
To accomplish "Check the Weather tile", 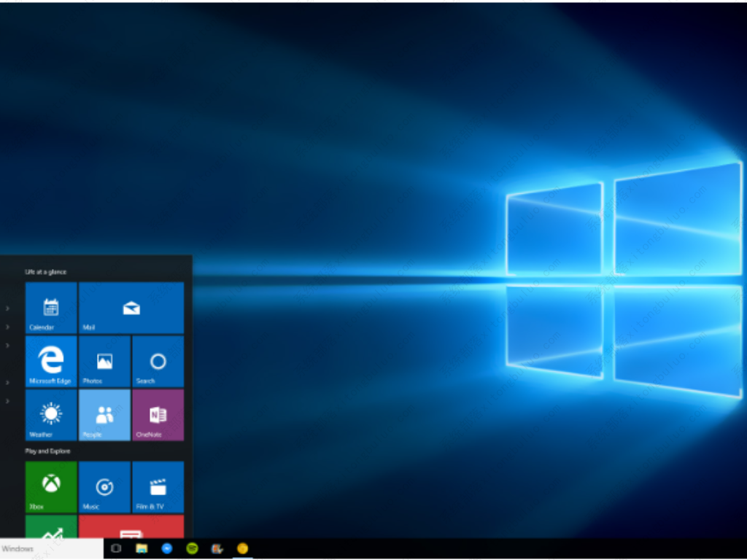I will pyautogui.click(x=50, y=415).
